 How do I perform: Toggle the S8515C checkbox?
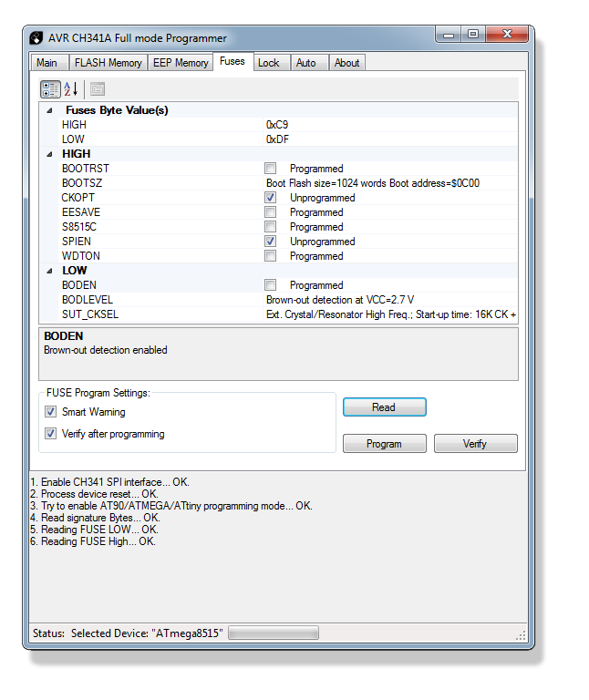[270, 227]
